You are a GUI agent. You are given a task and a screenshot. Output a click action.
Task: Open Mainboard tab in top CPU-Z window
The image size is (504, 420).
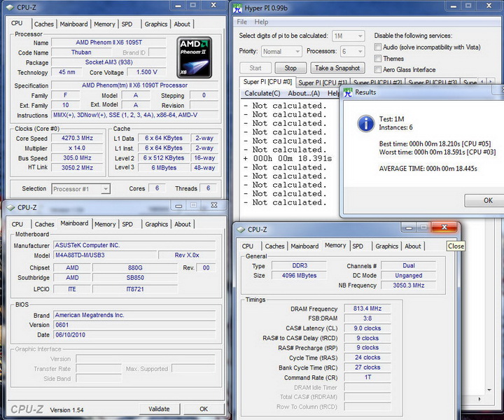[73, 24]
